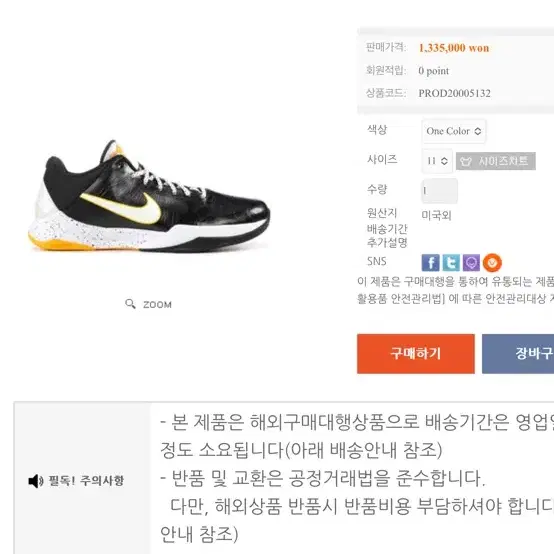Click the magnifier ZOOM icon under shoe
Screen dimensions: 554x554
(130, 304)
